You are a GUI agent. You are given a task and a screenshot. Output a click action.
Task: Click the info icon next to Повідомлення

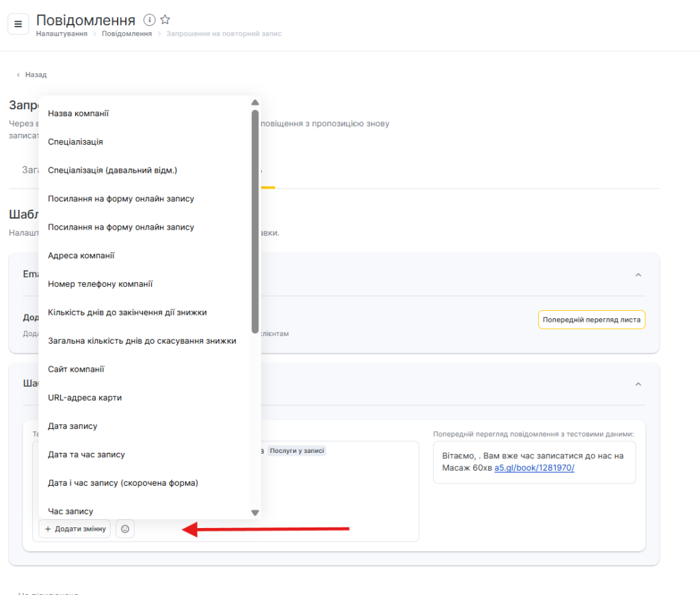(150, 20)
